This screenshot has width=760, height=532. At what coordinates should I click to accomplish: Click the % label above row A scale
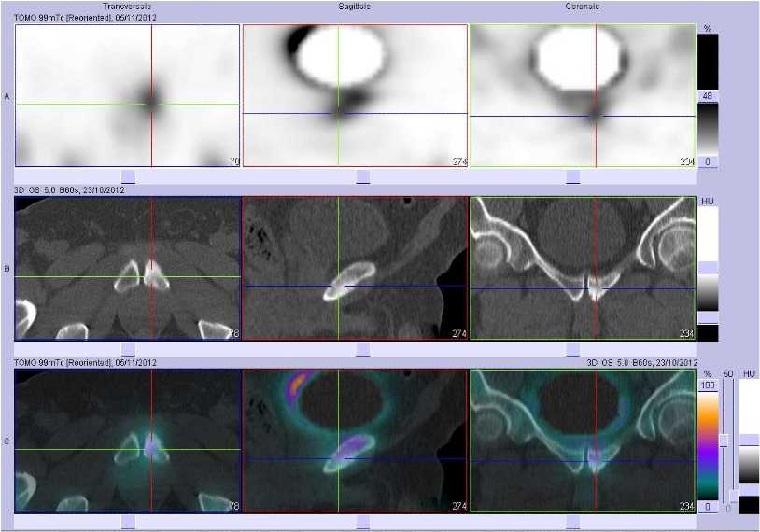pos(708,29)
